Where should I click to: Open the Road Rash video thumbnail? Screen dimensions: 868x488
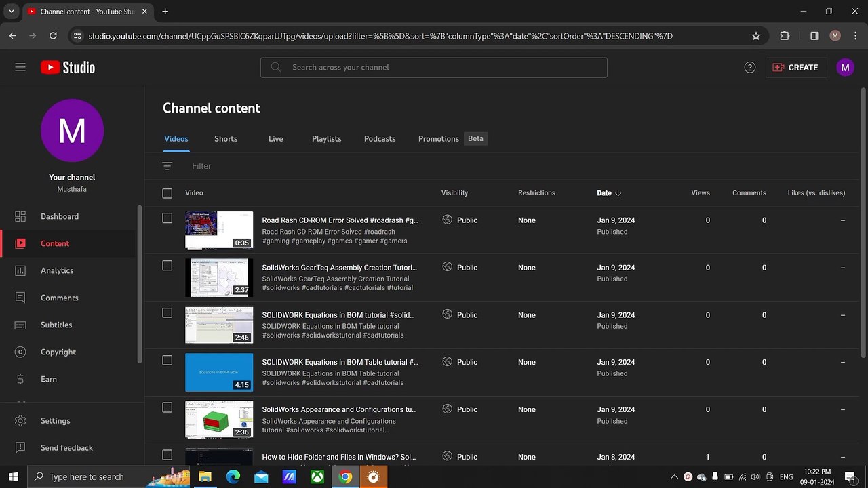[219, 230]
